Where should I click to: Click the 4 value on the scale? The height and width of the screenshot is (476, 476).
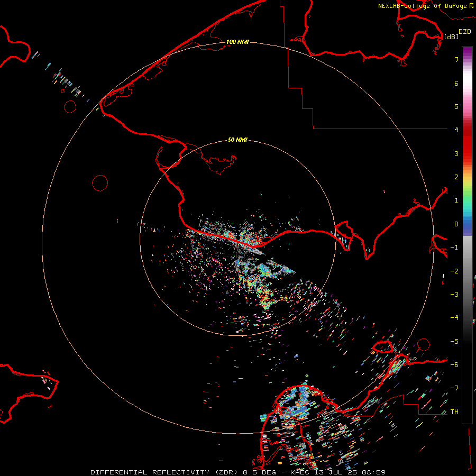pyautogui.click(x=456, y=130)
